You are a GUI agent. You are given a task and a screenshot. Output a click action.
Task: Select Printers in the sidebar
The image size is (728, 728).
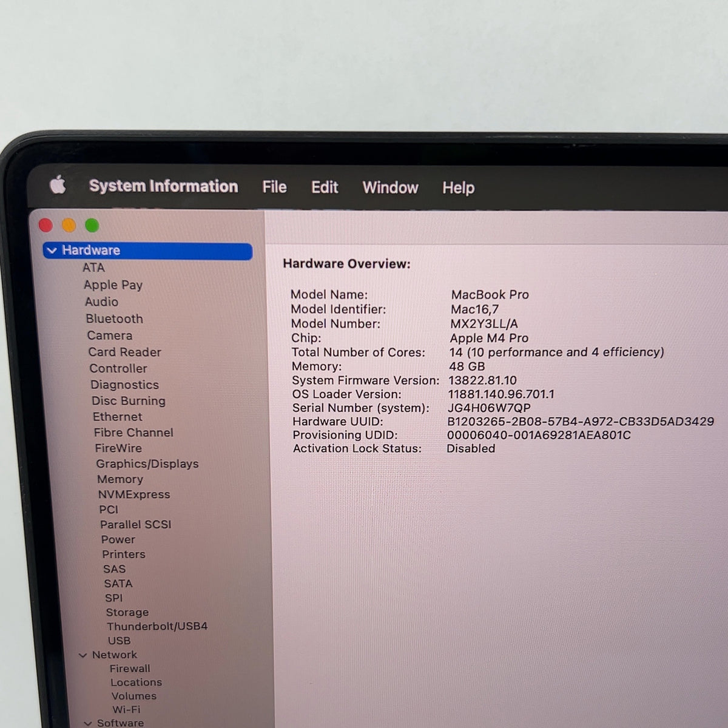(x=124, y=554)
